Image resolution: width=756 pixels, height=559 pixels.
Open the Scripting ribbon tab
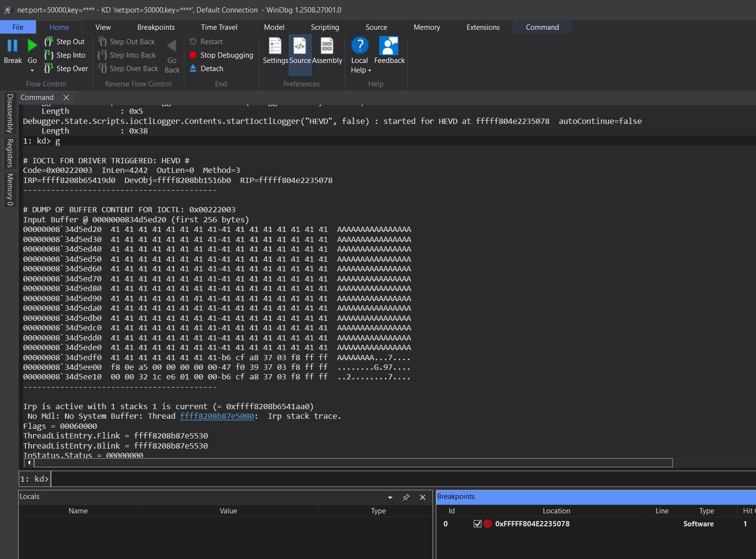[x=325, y=27]
